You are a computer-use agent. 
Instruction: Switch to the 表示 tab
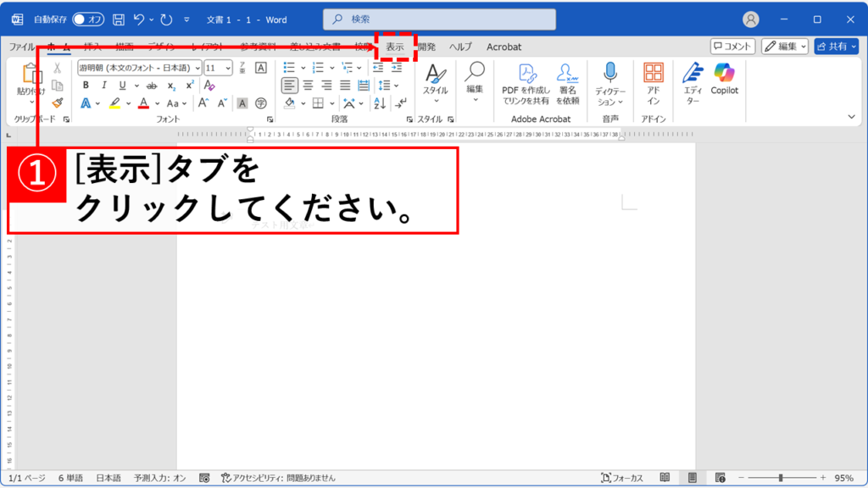pos(395,47)
